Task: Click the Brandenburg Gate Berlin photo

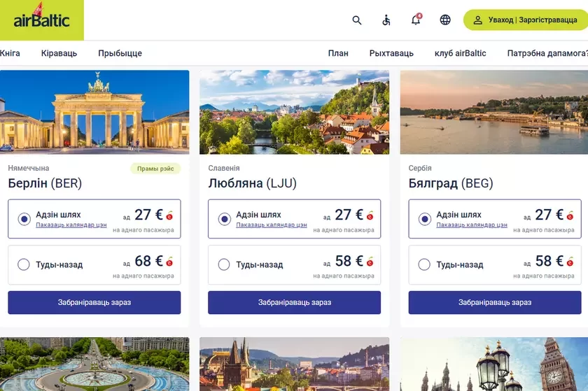Action: tap(94, 112)
